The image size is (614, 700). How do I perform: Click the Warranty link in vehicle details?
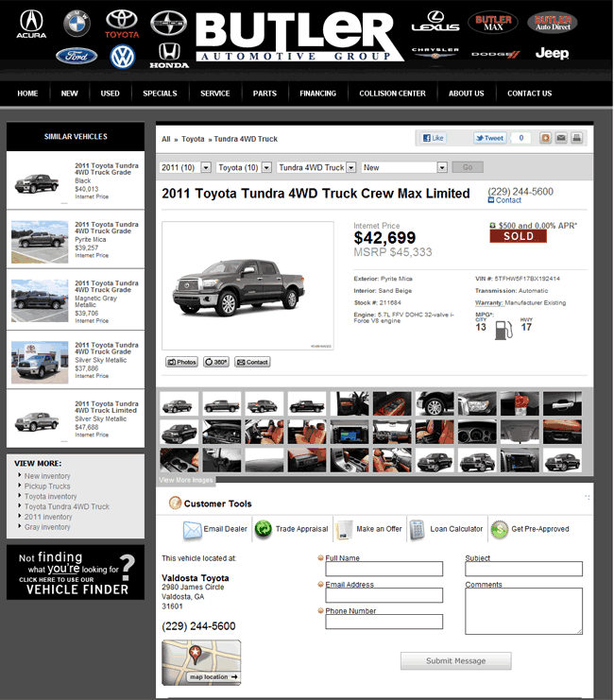[489, 302]
